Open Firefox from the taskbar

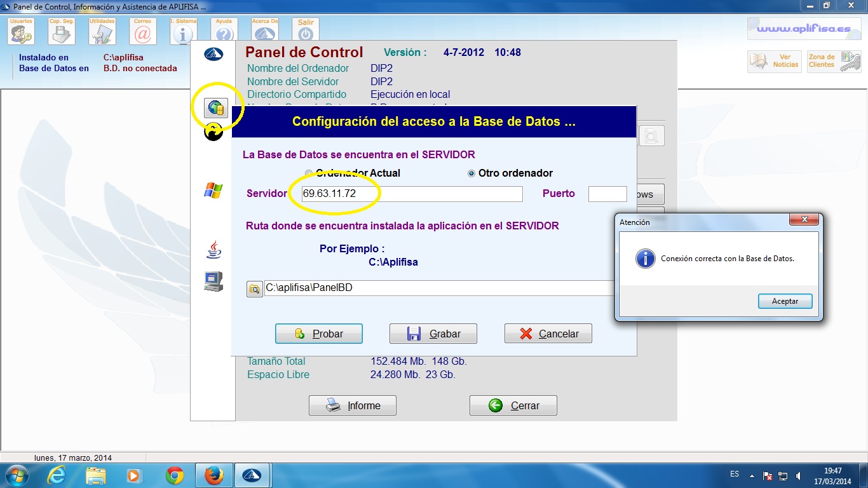[214, 475]
